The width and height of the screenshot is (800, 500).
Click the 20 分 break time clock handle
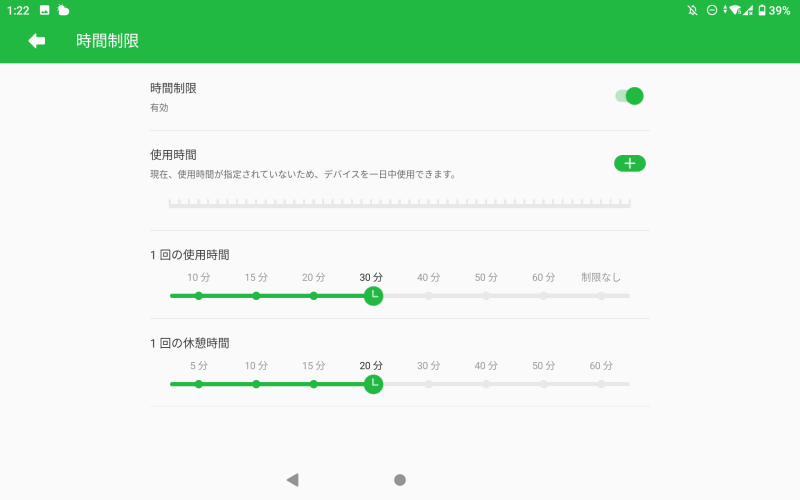[x=373, y=384]
